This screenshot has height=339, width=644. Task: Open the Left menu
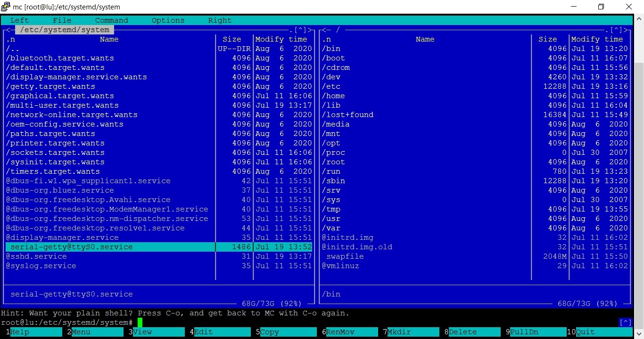pos(20,20)
